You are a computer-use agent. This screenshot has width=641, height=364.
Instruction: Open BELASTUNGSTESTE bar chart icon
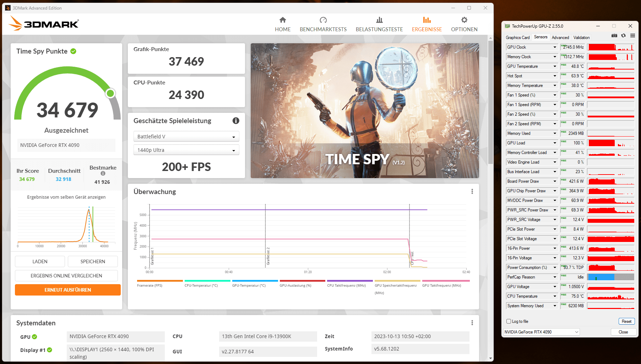[x=379, y=20]
